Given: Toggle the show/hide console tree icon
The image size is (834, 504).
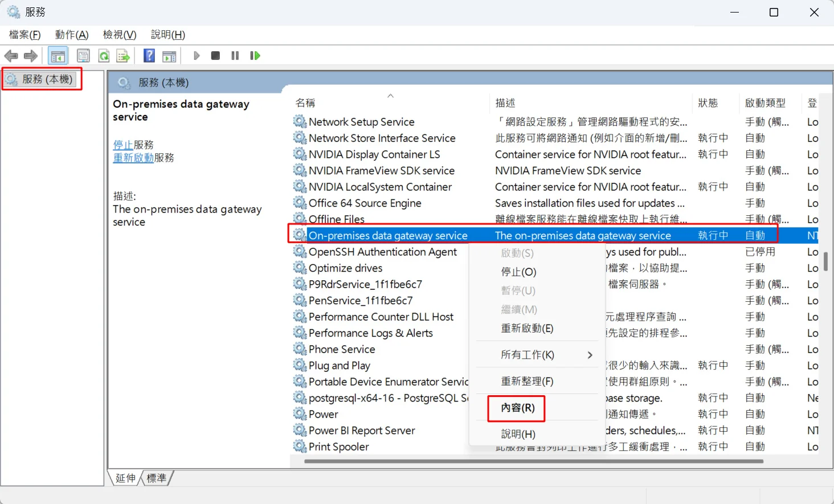Looking at the screenshot, I should click(58, 56).
